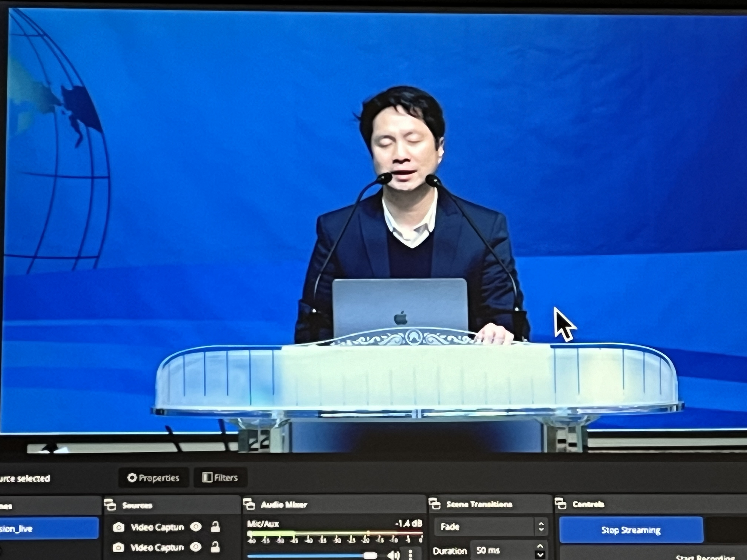Select the highlighted live scene item
The image size is (747, 560).
pyautogui.click(x=47, y=529)
